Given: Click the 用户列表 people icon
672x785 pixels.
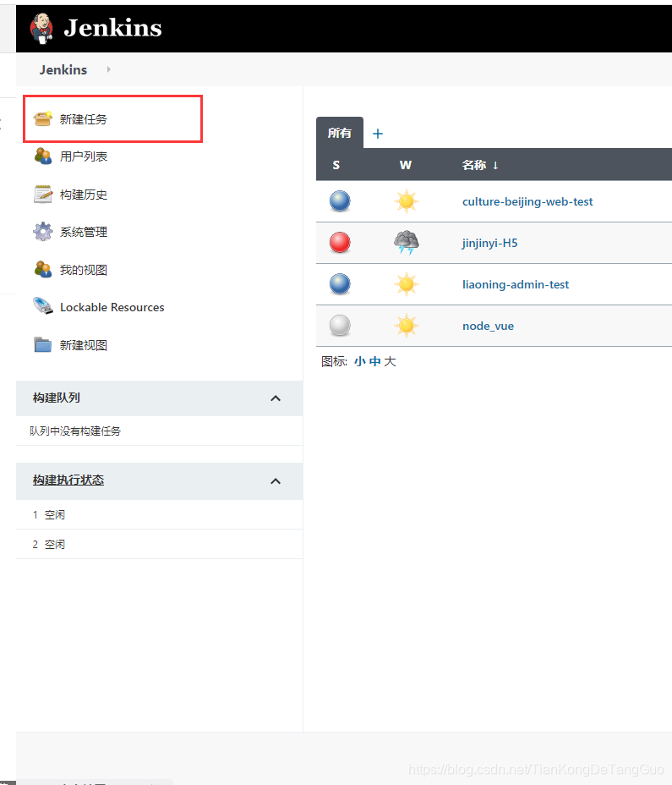Looking at the screenshot, I should (x=42, y=156).
